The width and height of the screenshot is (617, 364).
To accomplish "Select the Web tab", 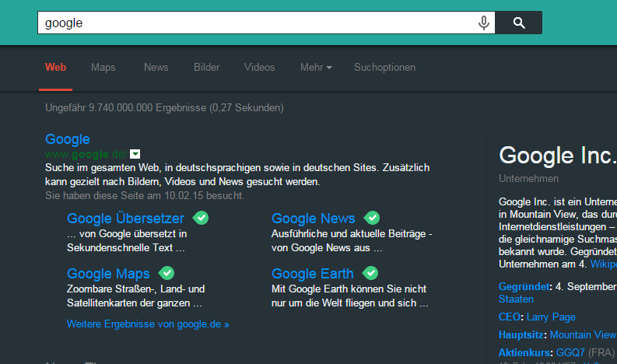I will pyautogui.click(x=55, y=68).
